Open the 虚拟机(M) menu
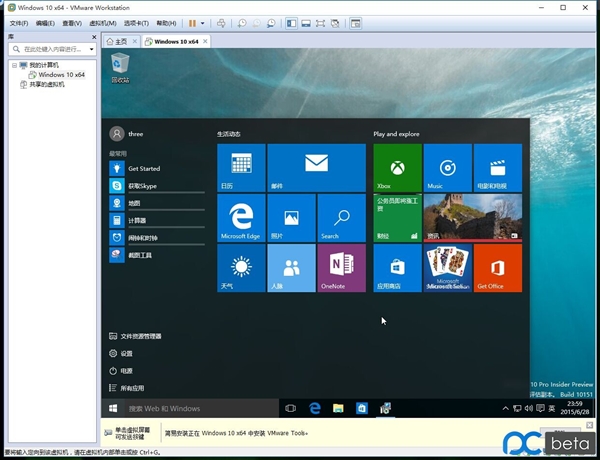This screenshot has width=600, height=460. point(106,23)
